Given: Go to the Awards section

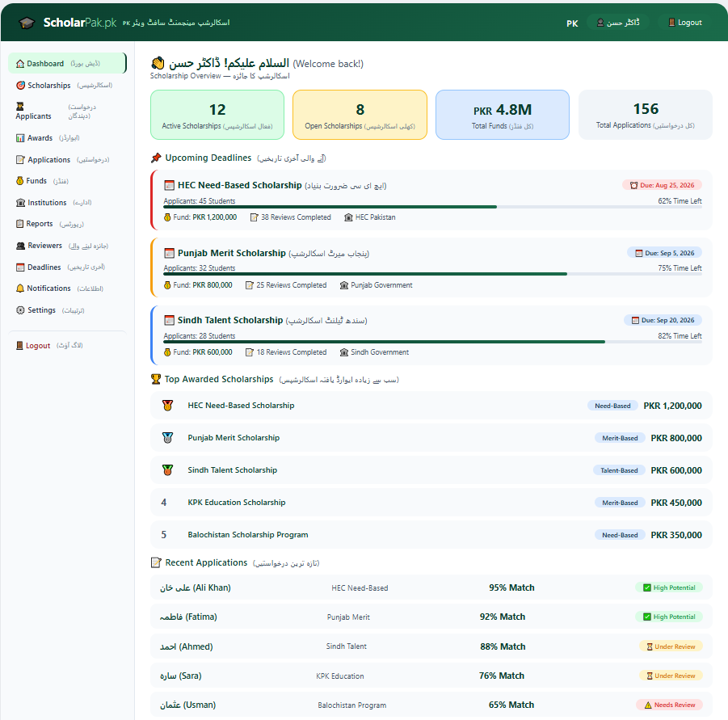Looking at the screenshot, I should (x=67, y=138).
